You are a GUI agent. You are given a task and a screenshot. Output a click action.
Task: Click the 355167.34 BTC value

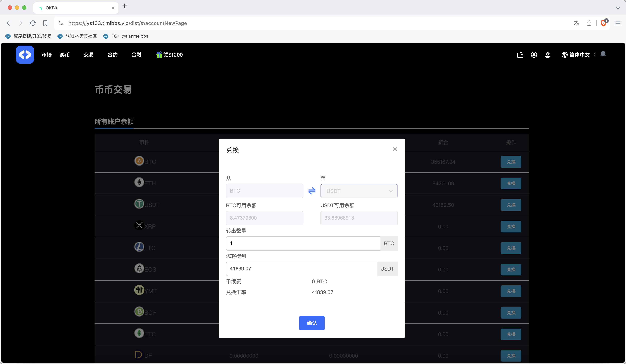tap(443, 162)
